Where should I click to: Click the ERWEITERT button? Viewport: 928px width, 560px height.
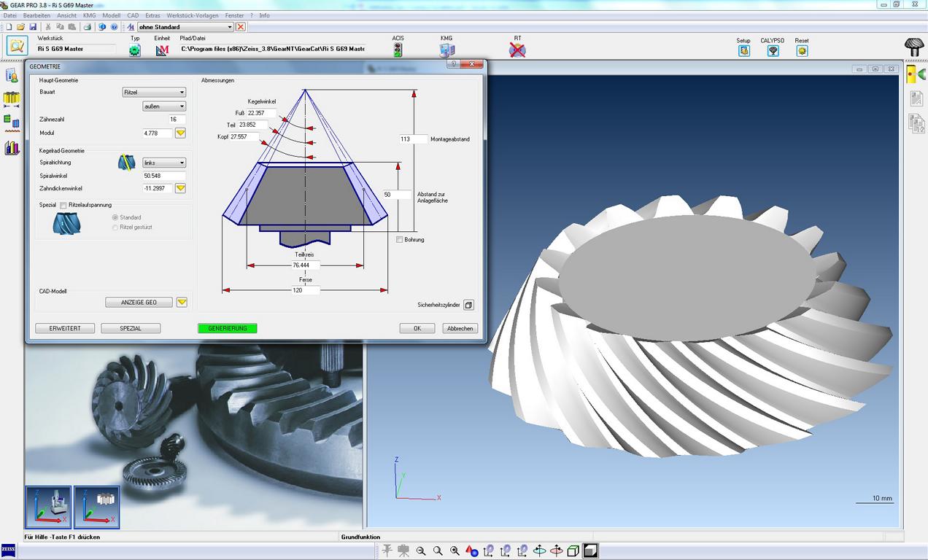click(65, 329)
